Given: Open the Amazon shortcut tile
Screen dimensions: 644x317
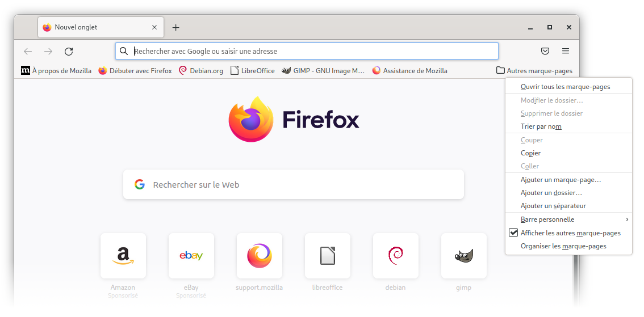Looking at the screenshot, I should click(123, 256).
